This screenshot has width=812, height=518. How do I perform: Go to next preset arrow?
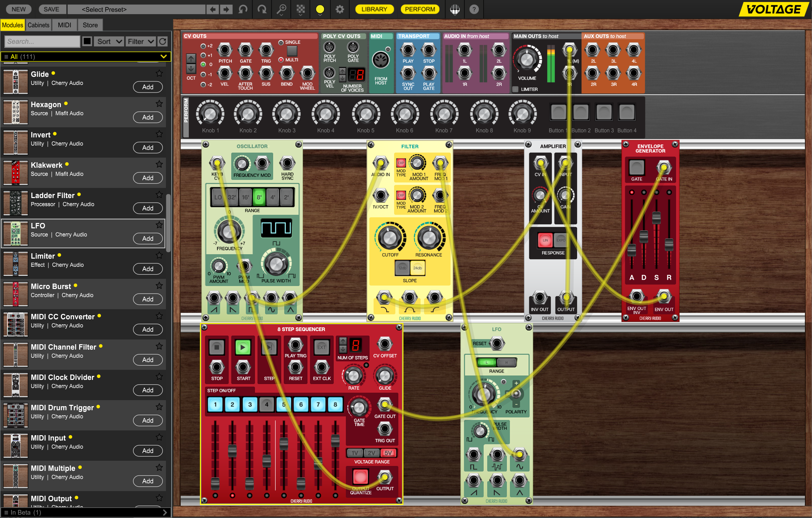226,9
